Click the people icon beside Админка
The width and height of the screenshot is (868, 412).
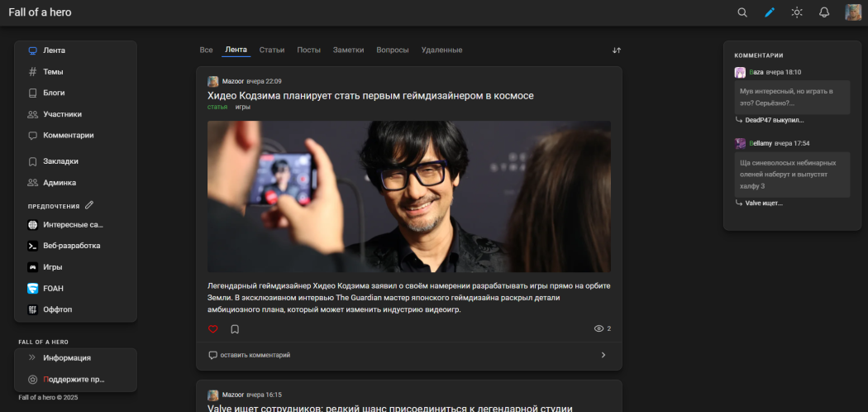point(33,182)
